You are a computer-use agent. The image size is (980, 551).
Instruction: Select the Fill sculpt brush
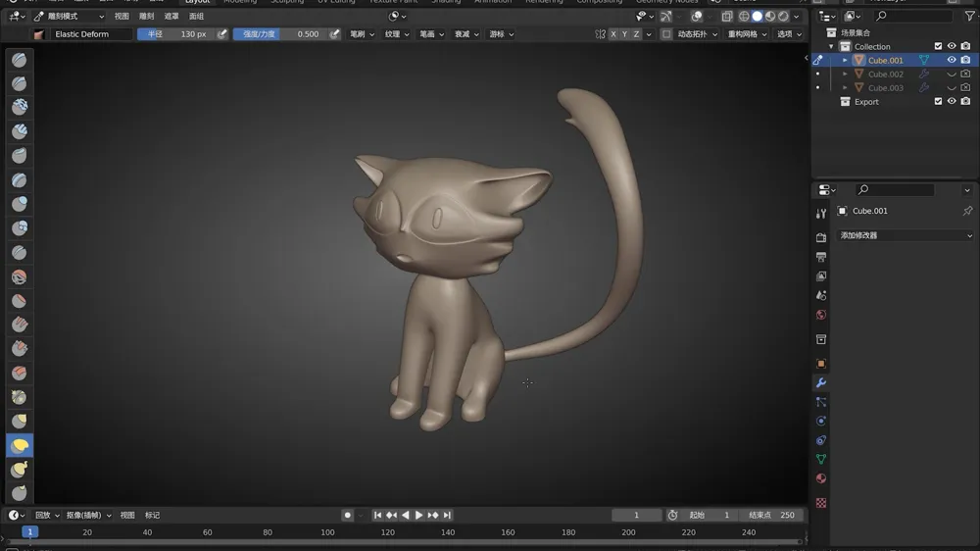[x=20, y=325]
